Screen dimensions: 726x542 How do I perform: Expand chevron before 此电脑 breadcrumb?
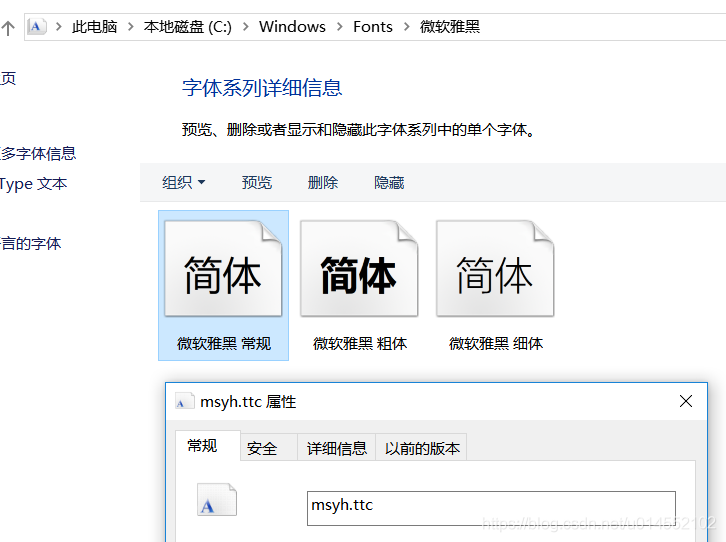59,27
